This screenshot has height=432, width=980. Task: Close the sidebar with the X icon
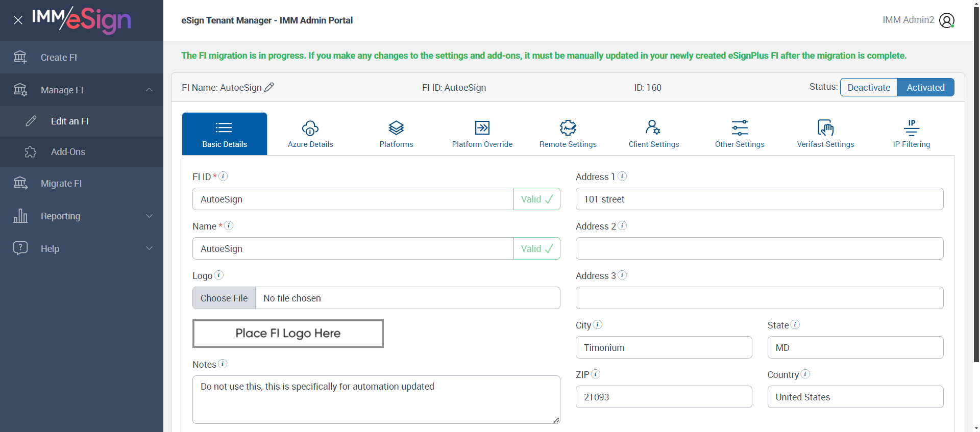tap(18, 20)
